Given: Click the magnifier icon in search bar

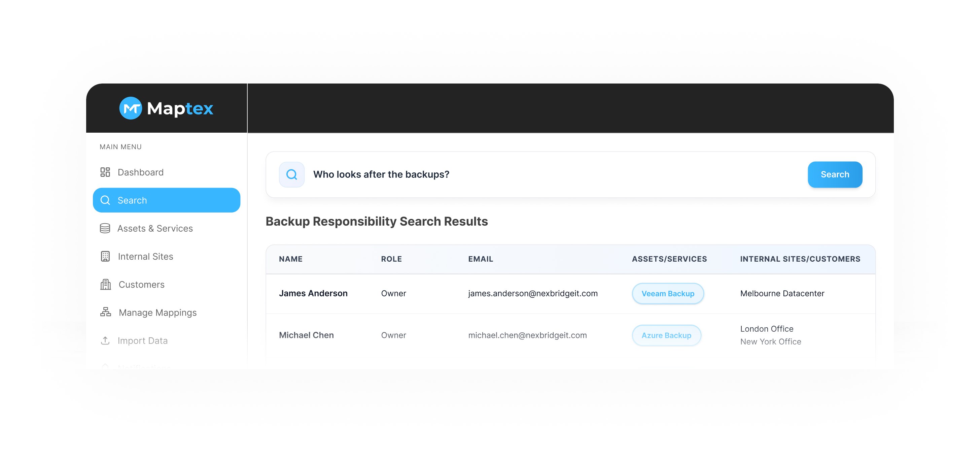Looking at the screenshot, I should point(292,174).
